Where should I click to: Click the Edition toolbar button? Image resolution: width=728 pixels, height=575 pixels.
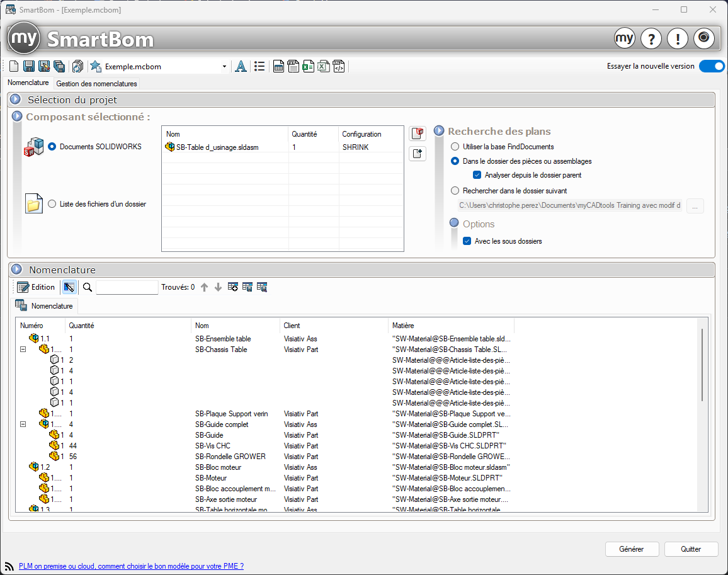coord(37,287)
